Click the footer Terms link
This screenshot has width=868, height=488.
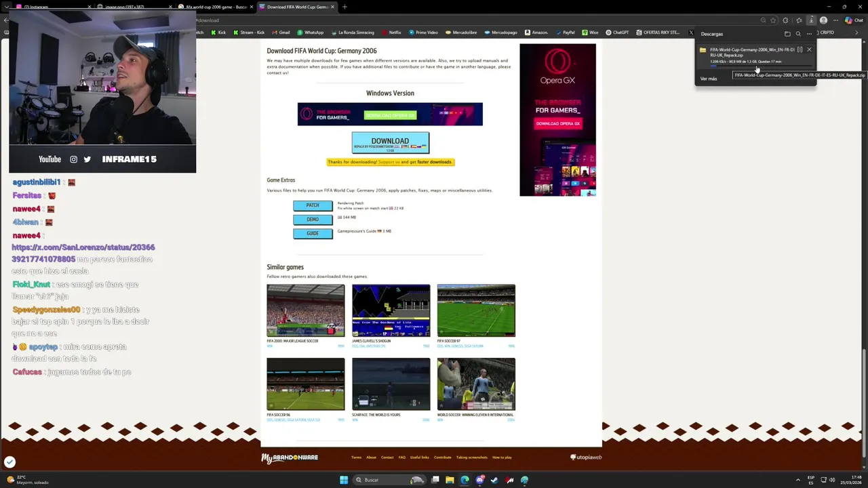tap(356, 457)
